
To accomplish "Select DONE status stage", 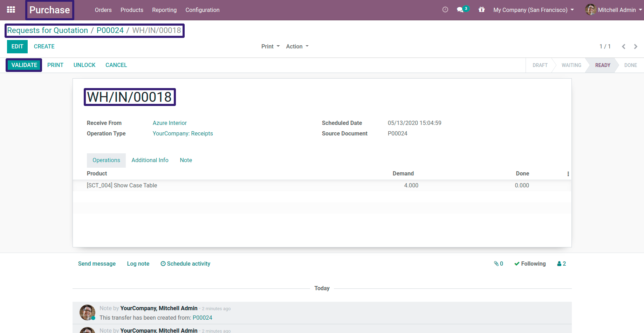I will [630, 65].
